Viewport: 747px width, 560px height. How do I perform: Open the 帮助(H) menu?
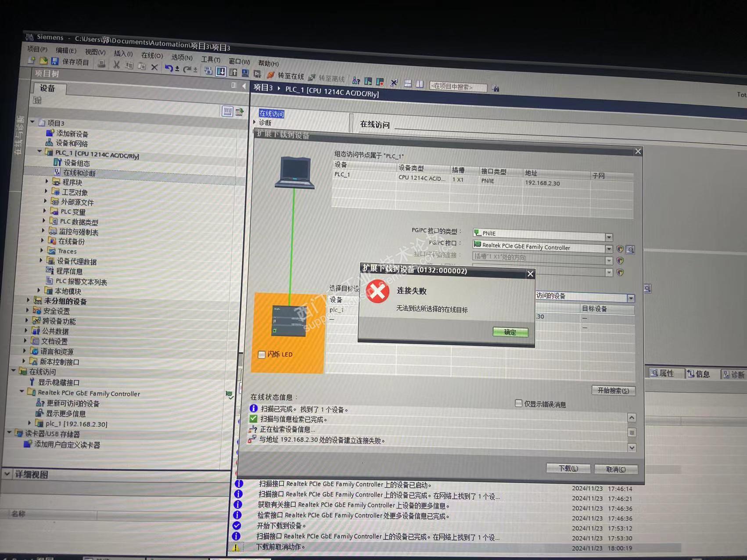click(x=268, y=63)
